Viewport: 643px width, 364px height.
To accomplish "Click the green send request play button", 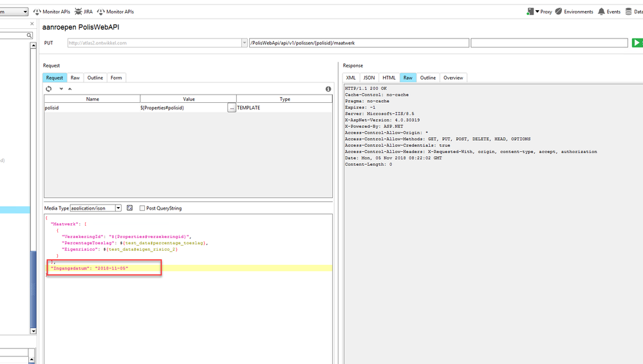I will (637, 43).
